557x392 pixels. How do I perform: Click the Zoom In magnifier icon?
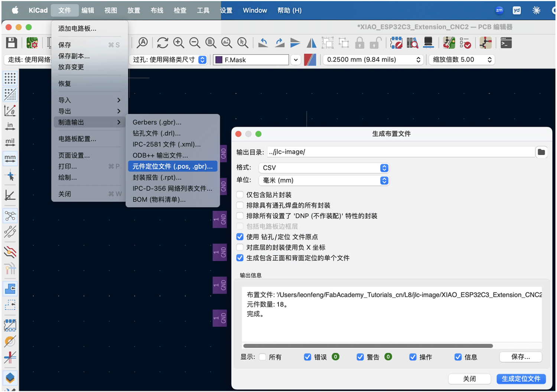179,43
